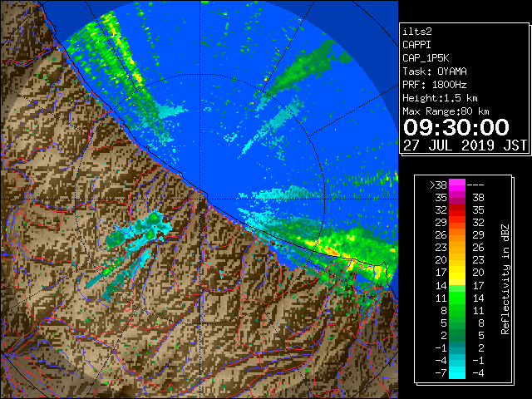Viewport: 532px width, 399px height.
Task: Click the "CAP_1P5K" product name
Action: pyautogui.click(x=426, y=58)
